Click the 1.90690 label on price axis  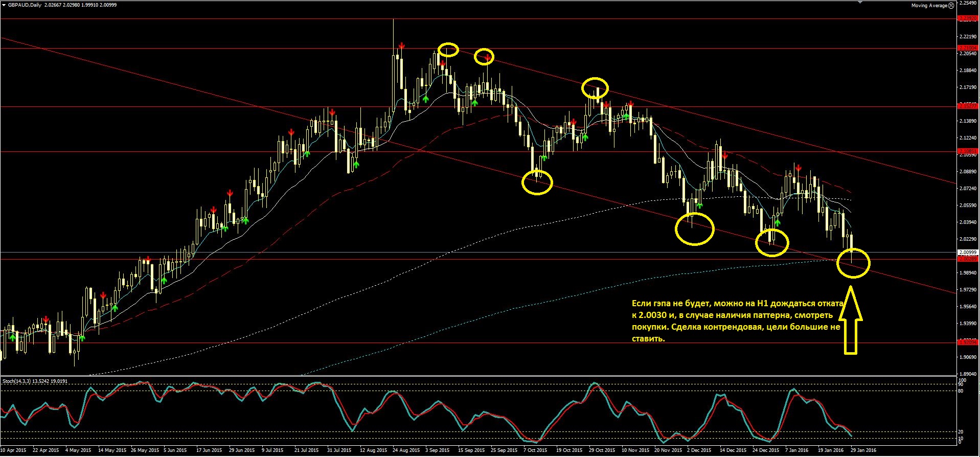pos(969,357)
